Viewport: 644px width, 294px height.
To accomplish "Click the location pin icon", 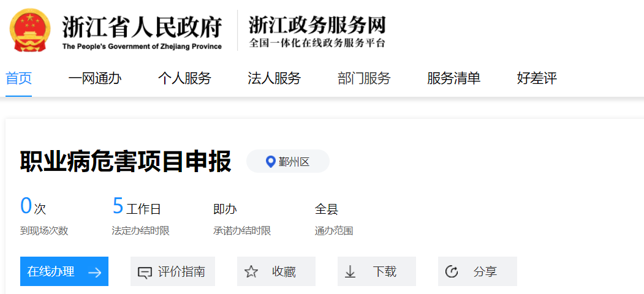I will (270, 162).
